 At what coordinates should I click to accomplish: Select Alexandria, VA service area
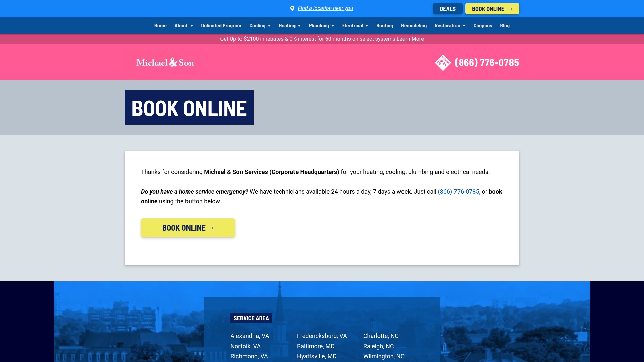click(x=250, y=336)
